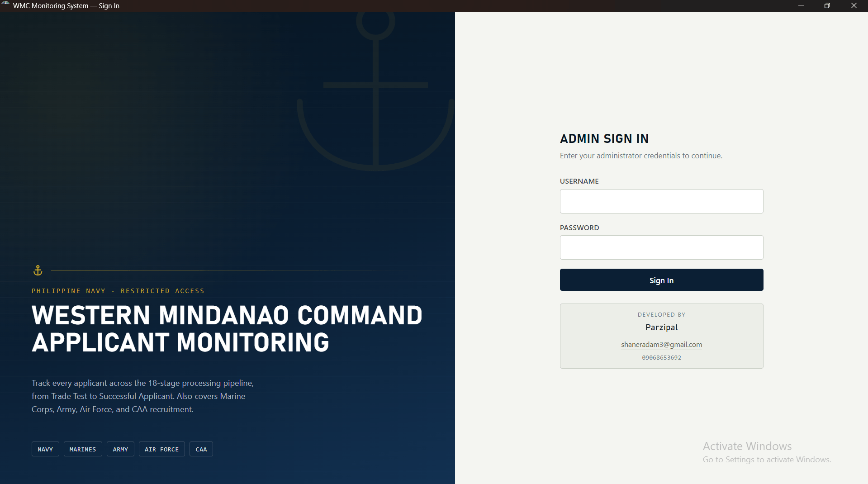Viewport: 868px width, 484px height.
Task: Click the small gold anchor icon
Action: click(x=38, y=270)
